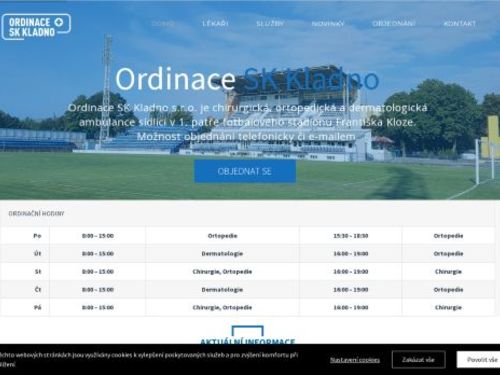
Task: Go to the SLUŽBY page
Action: 270,24
